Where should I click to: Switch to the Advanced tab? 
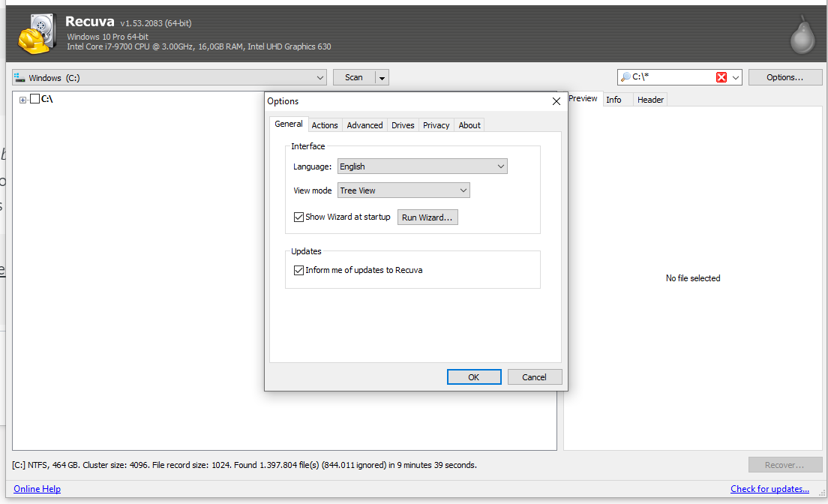click(365, 125)
